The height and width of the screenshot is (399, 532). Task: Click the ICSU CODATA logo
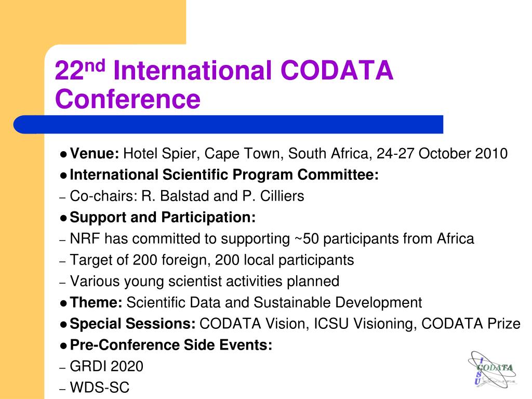point(493,369)
